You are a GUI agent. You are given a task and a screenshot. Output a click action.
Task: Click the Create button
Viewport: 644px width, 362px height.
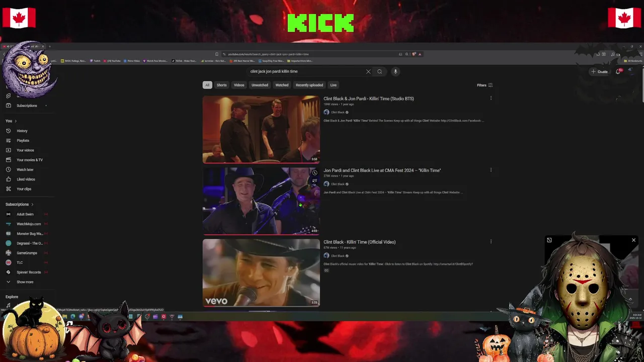coord(599,71)
